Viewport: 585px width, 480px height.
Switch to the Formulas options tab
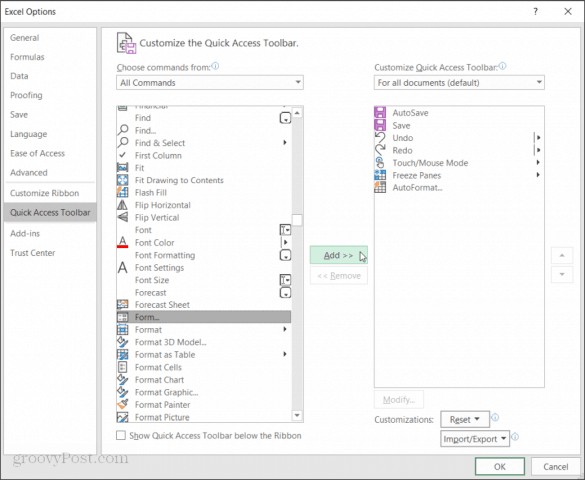[x=27, y=57]
